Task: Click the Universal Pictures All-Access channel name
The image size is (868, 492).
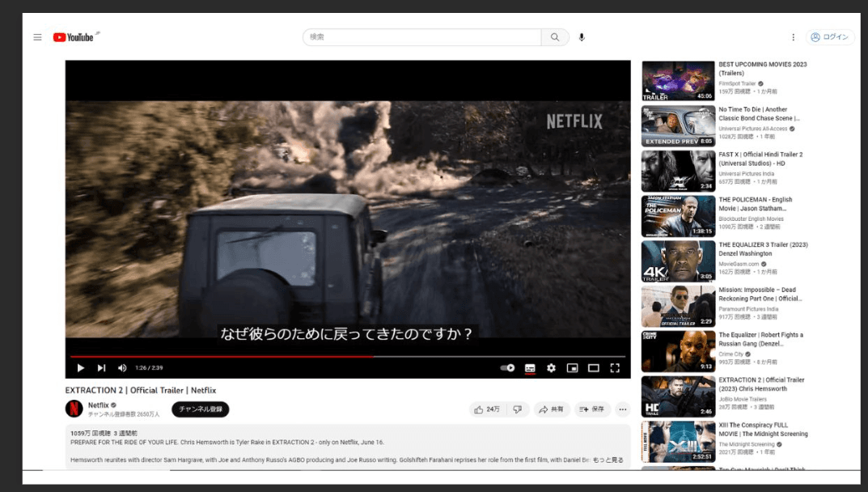Action: pos(753,129)
